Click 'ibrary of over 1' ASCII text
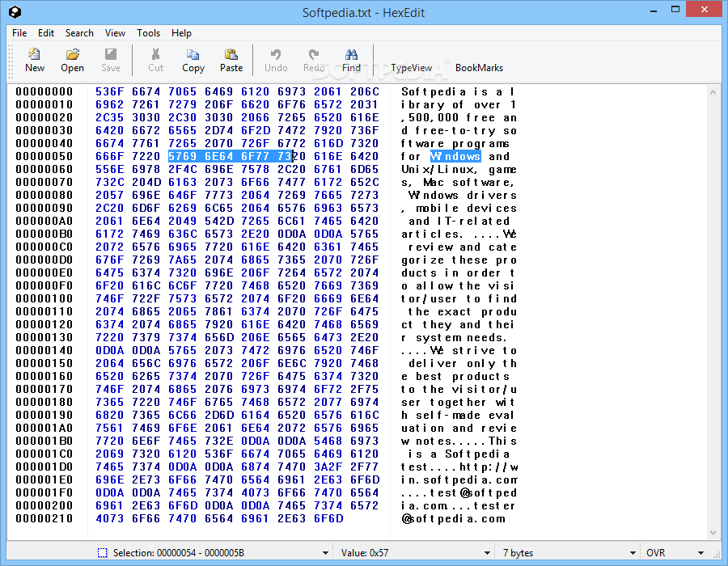The height and width of the screenshot is (566, 728). coord(459,105)
